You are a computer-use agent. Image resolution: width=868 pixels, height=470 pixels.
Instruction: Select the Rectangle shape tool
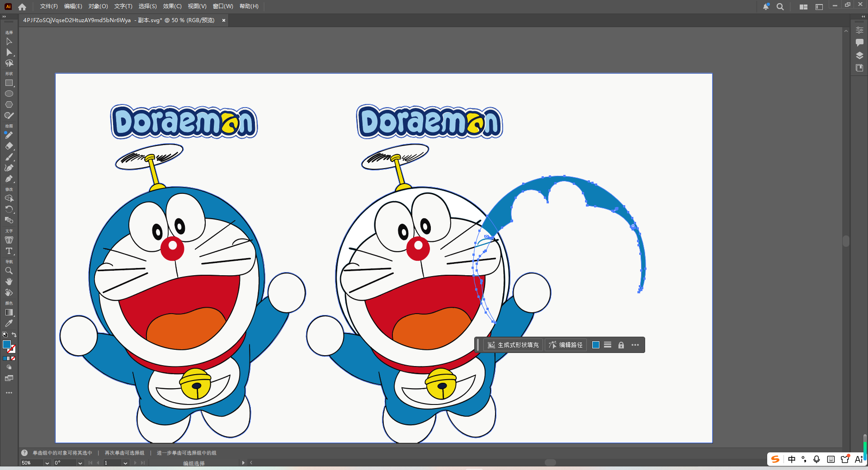[9, 83]
